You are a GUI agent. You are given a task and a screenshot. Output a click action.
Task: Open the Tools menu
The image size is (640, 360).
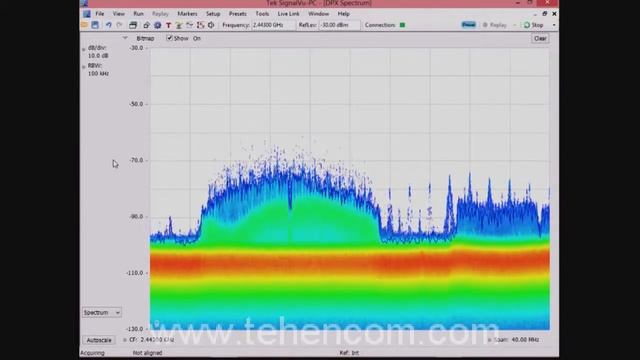262,13
